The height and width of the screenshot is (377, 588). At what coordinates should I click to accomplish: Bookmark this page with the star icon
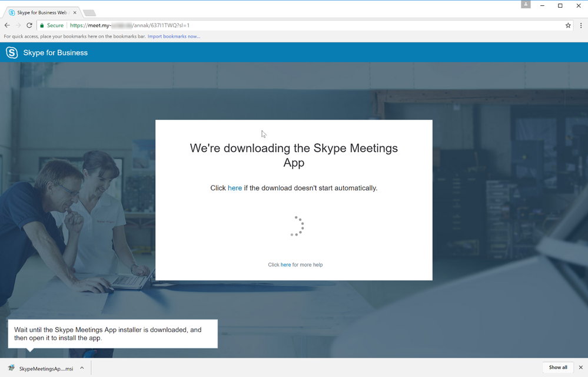(568, 25)
